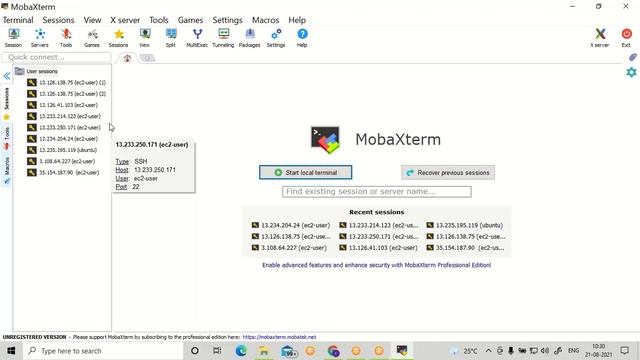
Task: Open the Tools menu
Action: [x=159, y=20]
